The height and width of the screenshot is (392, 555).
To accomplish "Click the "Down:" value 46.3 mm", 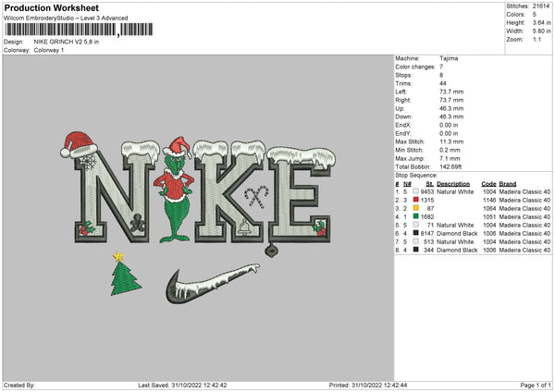I will click(x=451, y=116).
